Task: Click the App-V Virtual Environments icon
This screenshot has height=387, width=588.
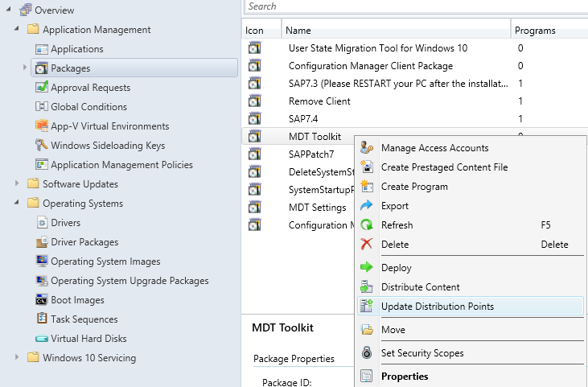Action: [42, 126]
